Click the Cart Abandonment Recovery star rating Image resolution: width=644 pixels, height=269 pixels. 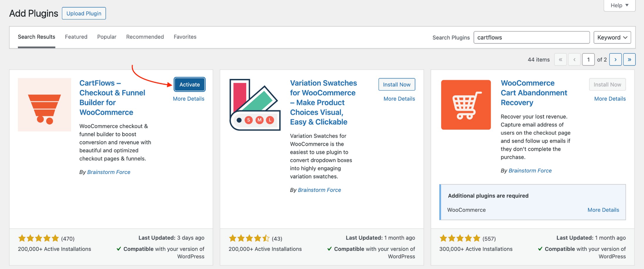tap(460, 238)
